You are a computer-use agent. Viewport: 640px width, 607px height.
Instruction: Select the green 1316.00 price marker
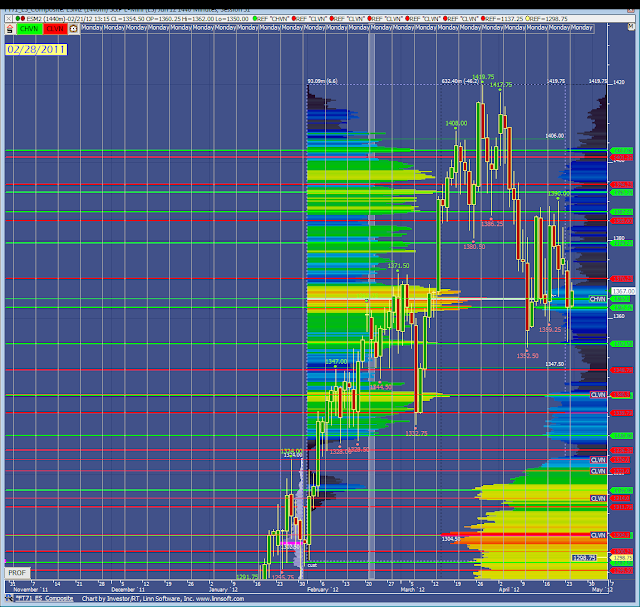(x=621, y=490)
